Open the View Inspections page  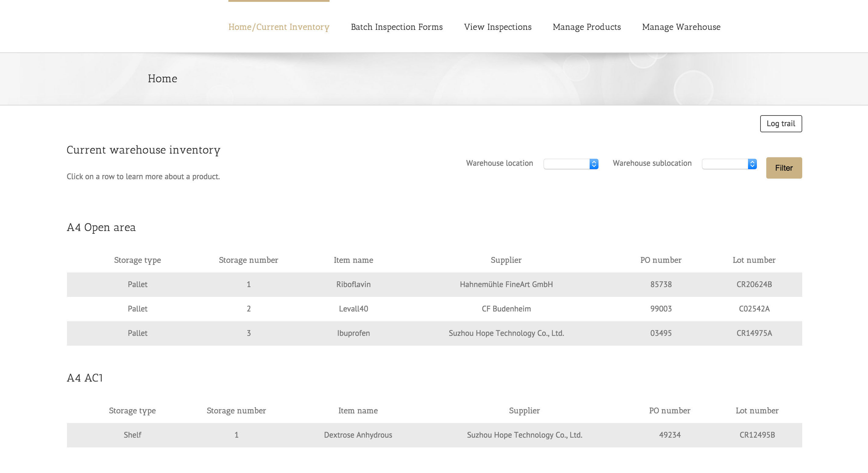(498, 27)
